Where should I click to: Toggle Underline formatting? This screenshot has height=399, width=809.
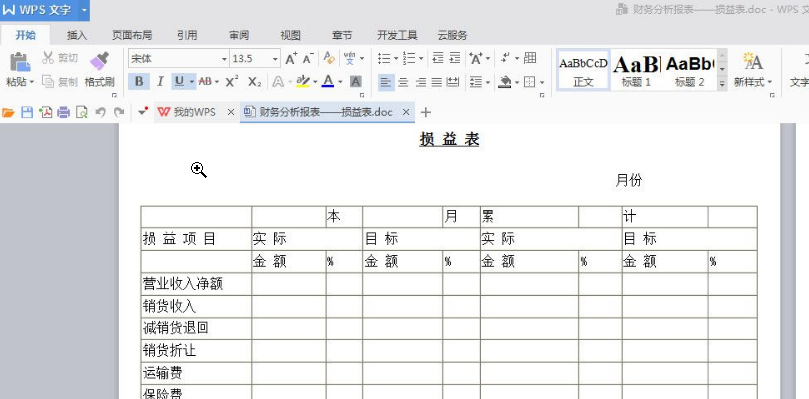pyautogui.click(x=179, y=82)
